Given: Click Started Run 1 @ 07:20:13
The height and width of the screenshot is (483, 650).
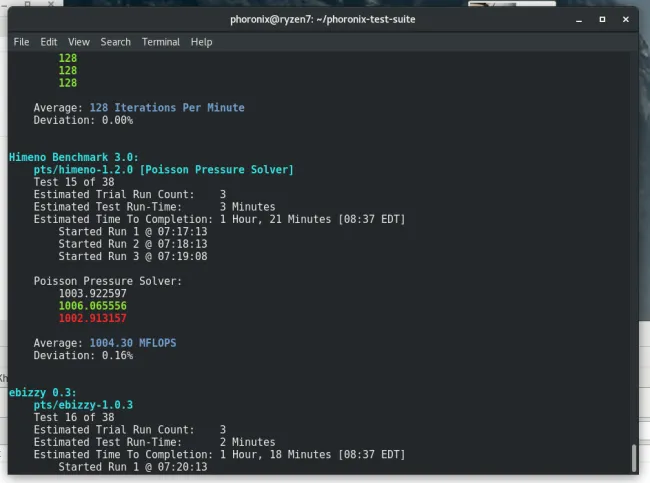Looking at the screenshot, I should pos(133,467).
